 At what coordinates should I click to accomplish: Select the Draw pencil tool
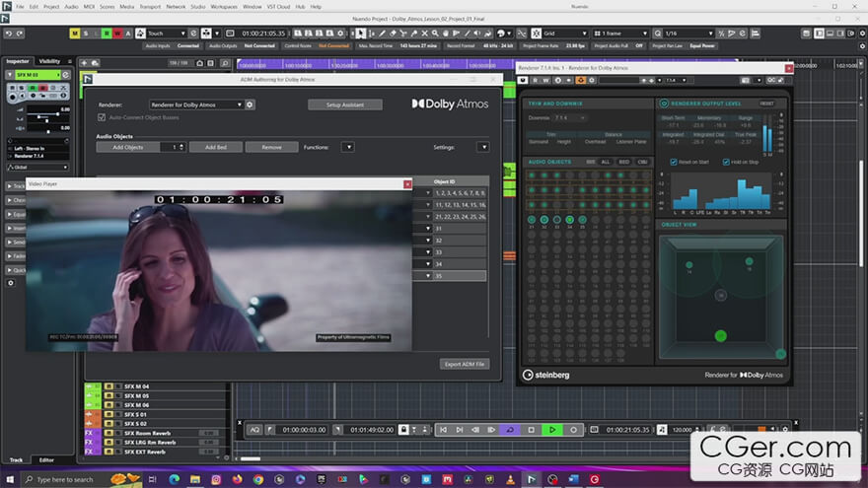[x=382, y=34]
